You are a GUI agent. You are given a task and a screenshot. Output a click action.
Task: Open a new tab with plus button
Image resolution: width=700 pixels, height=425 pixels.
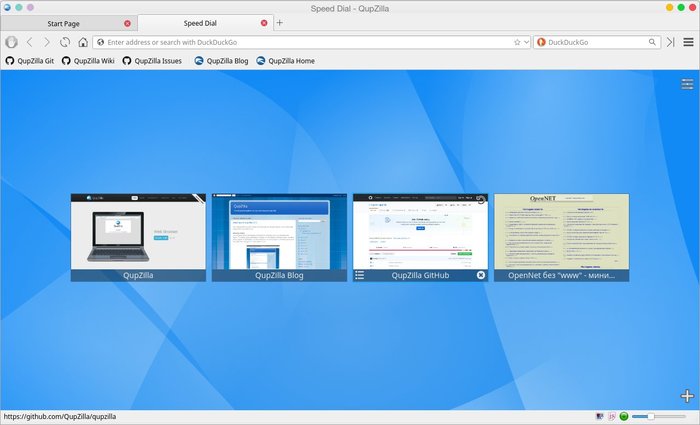click(279, 23)
